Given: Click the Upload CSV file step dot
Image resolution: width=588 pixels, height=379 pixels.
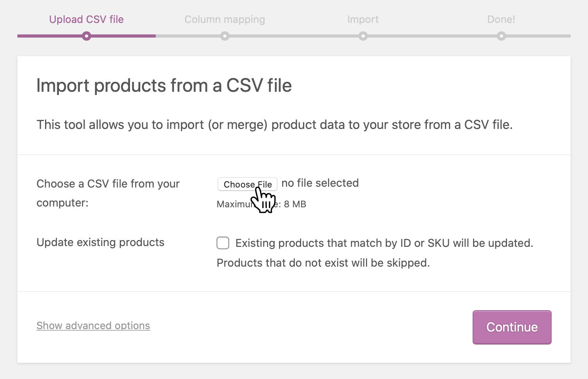Looking at the screenshot, I should 87,36.
